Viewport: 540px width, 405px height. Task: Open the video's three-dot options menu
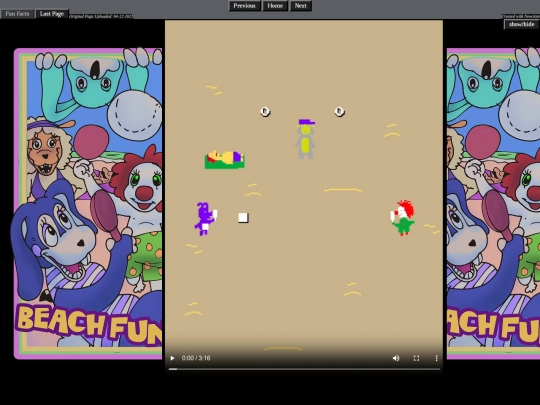(436, 358)
